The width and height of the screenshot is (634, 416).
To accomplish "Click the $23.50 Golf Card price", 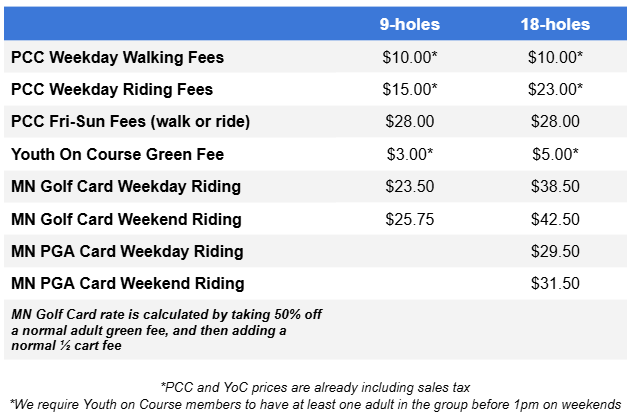I will (410, 186).
